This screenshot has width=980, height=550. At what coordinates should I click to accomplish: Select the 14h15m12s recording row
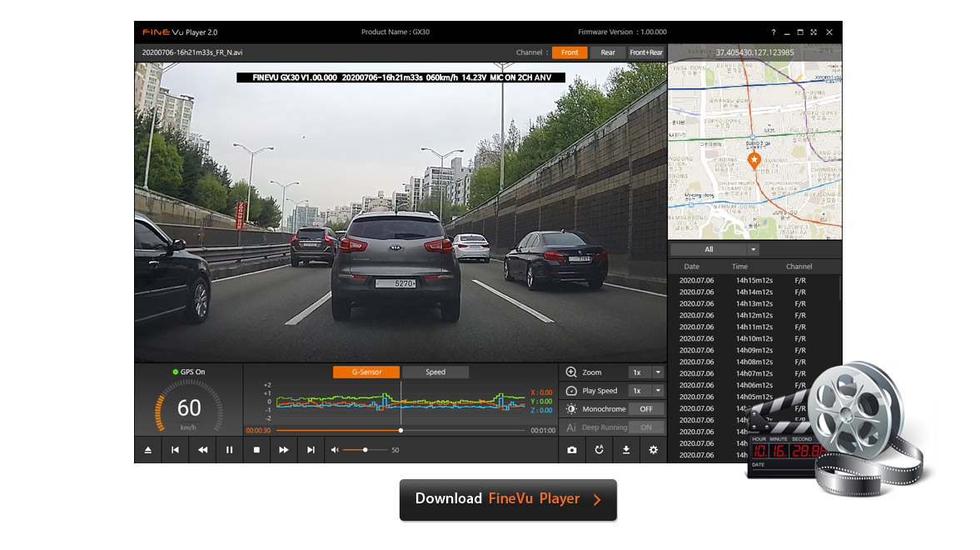[754, 281]
